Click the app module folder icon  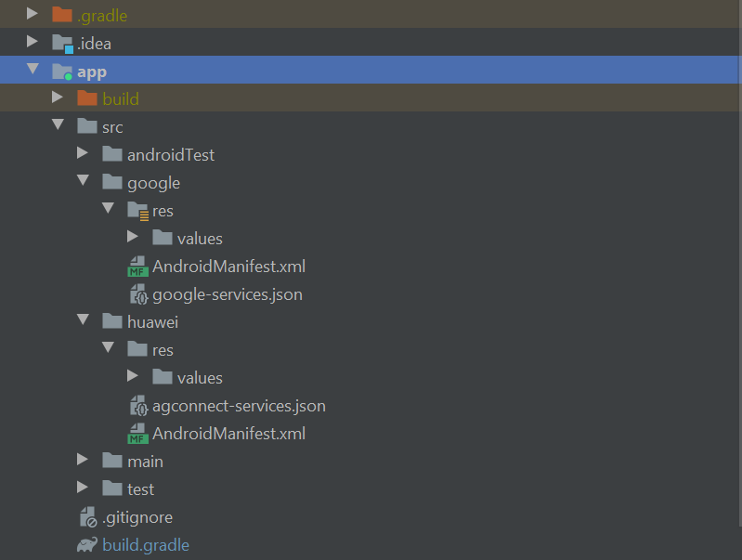(62, 72)
